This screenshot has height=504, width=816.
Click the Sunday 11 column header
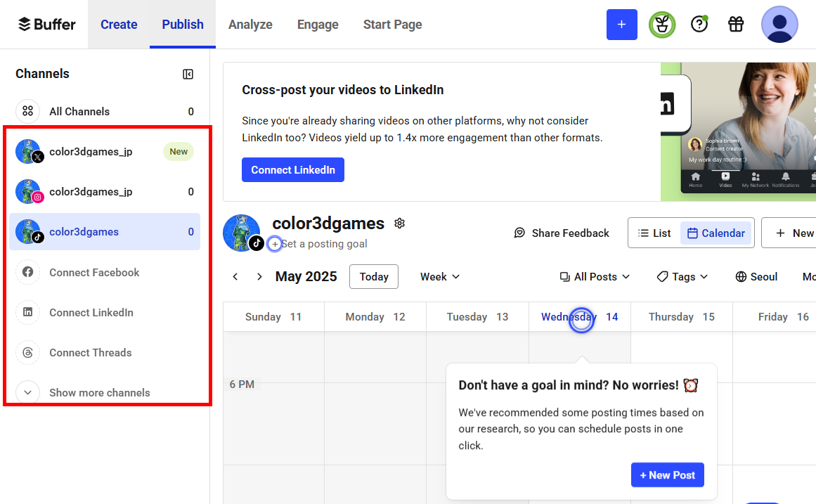click(x=273, y=316)
